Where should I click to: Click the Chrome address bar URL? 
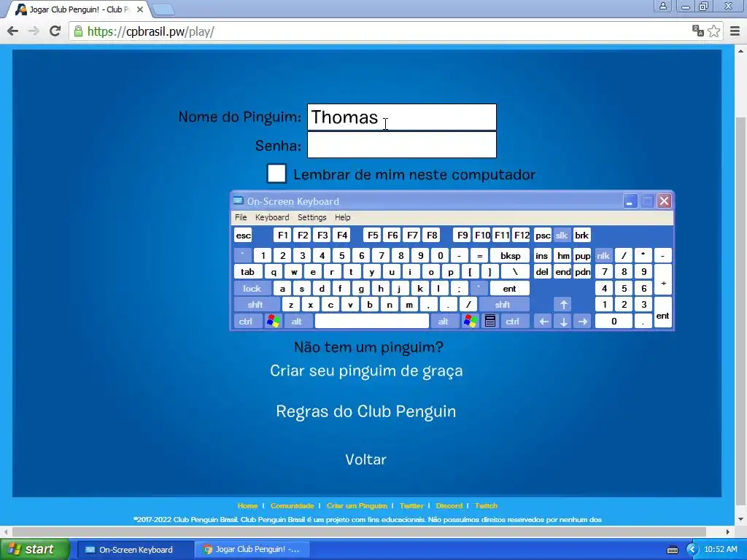(x=150, y=31)
